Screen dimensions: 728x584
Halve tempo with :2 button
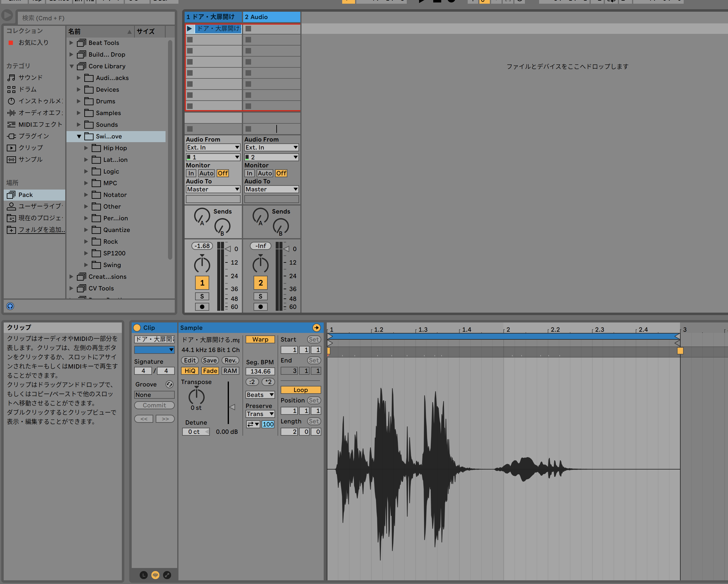coord(252,382)
